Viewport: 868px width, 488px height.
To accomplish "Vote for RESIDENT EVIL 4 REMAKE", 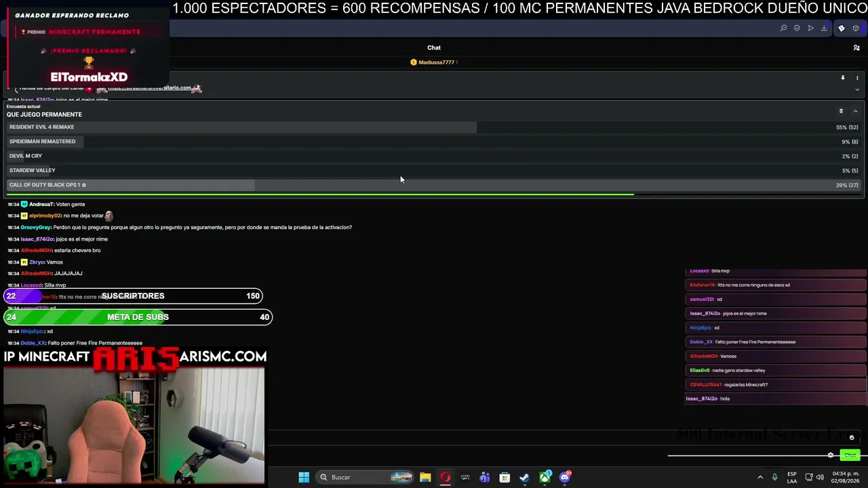I will [434, 127].
